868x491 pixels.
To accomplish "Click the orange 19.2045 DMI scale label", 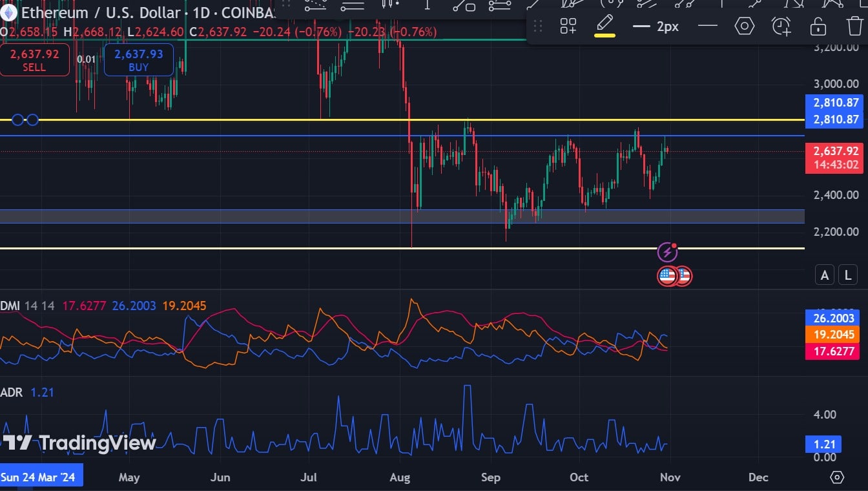I will pyautogui.click(x=834, y=335).
